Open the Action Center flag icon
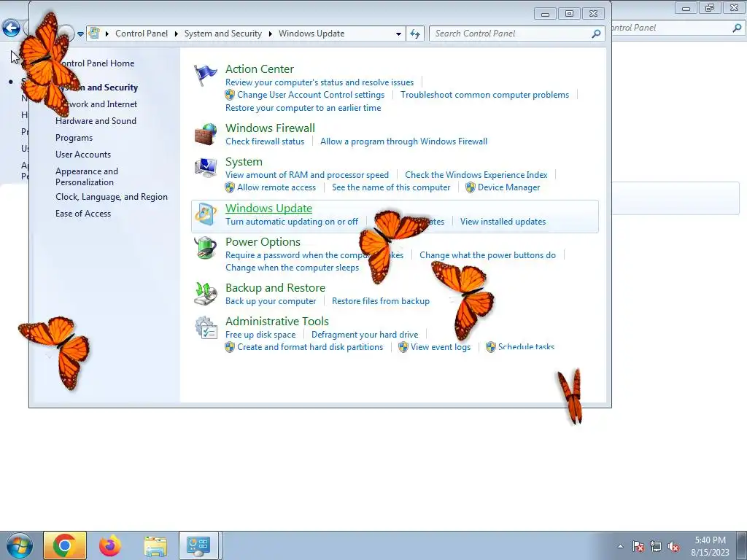This screenshot has height=560, width=747. point(206,75)
